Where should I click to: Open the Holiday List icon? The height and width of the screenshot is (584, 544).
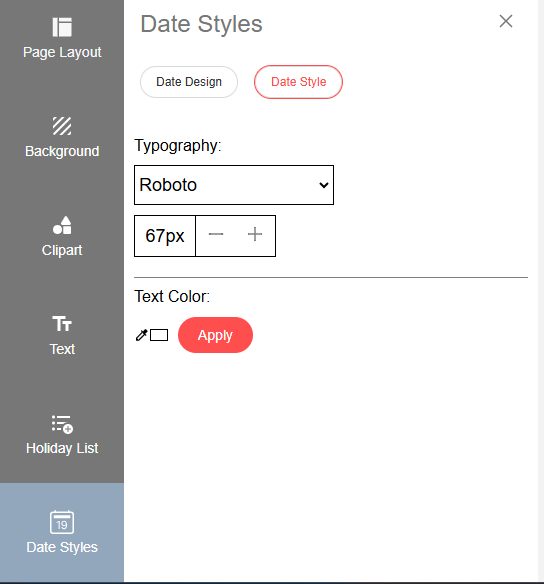(x=62, y=425)
